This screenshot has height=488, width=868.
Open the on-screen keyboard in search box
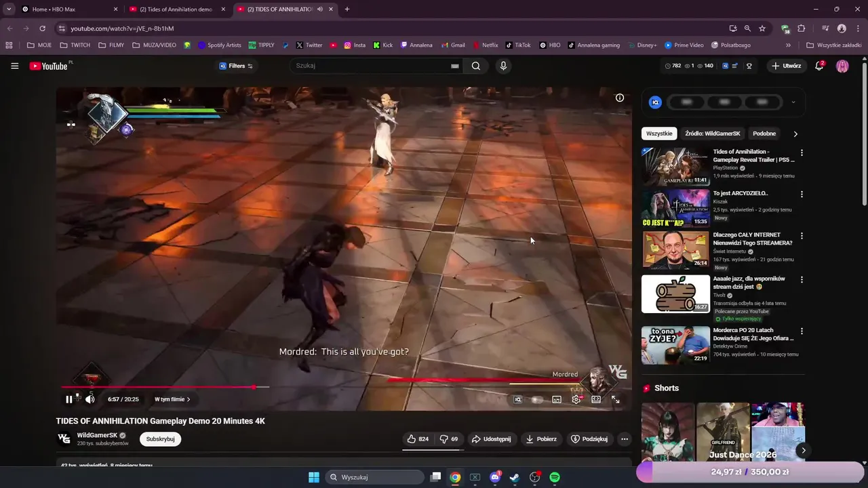tap(455, 66)
